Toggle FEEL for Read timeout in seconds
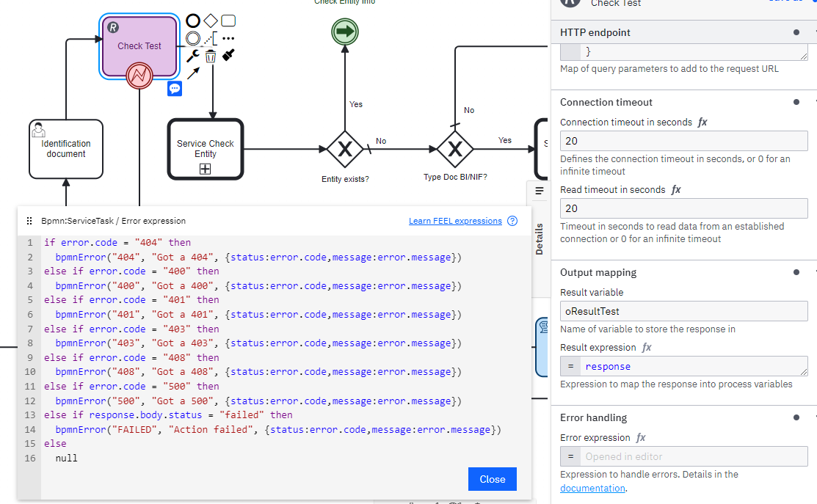This screenshot has width=817, height=504. (676, 190)
